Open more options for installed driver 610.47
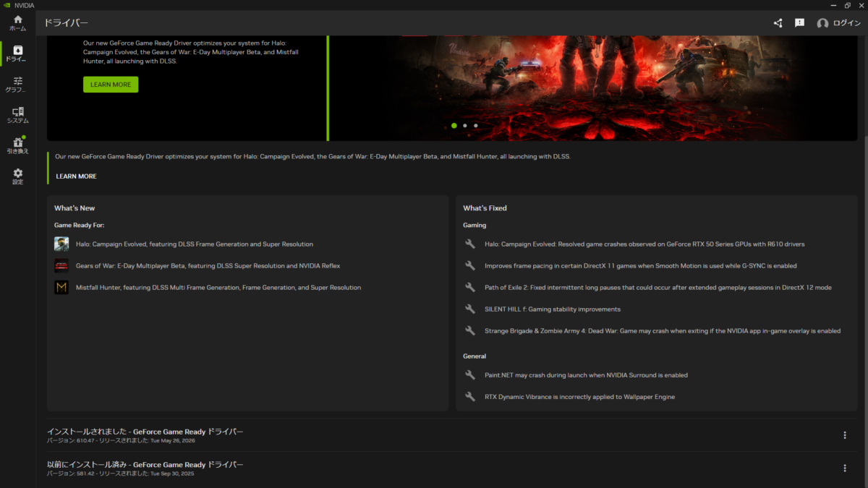Image resolution: width=868 pixels, height=488 pixels. 844,435
